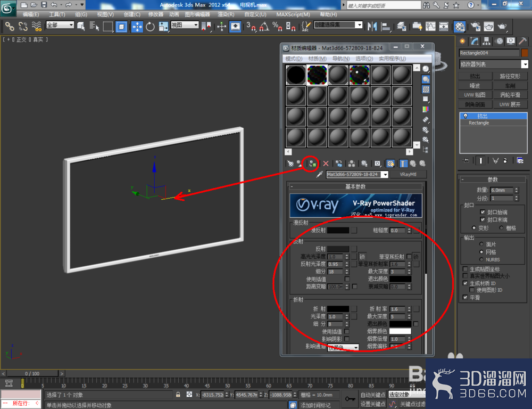Image resolution: width=532 pixels, height=409 pixels.
Task: Open the 选定对象 key filter dropdown
Action: click(406, 395)
